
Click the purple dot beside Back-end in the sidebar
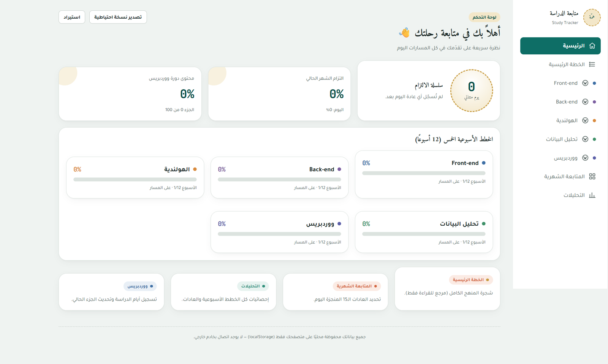[594, 102]
